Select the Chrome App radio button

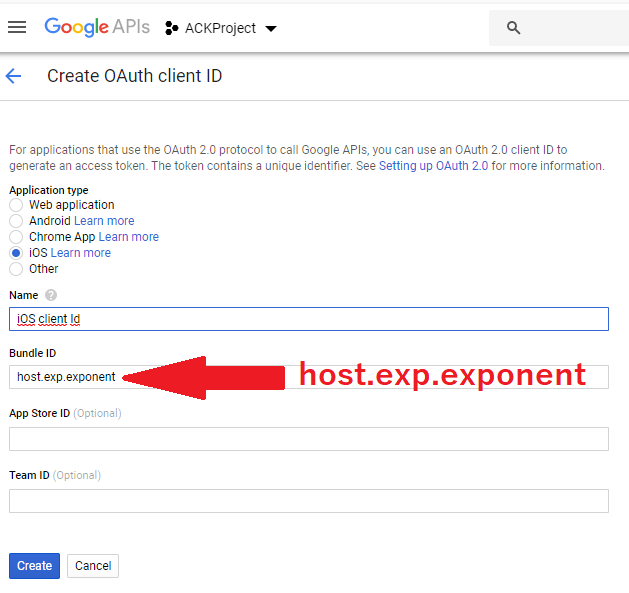click(16, 237)
